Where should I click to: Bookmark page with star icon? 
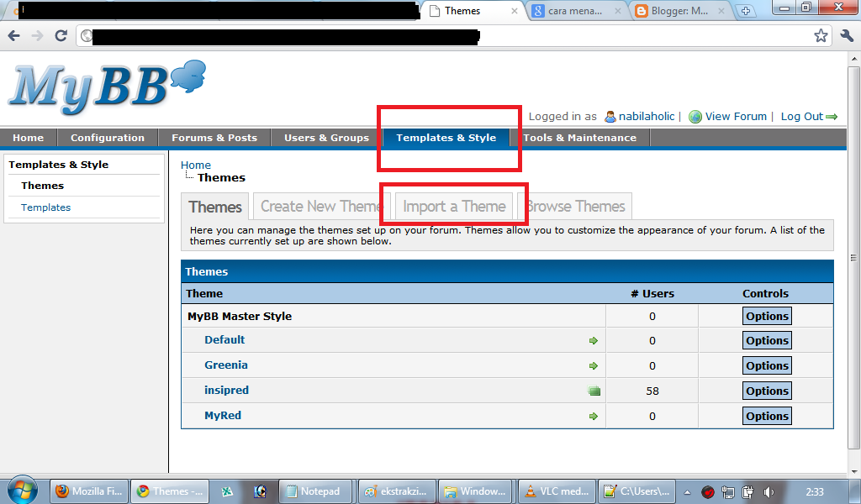click(x=821, y=36)
